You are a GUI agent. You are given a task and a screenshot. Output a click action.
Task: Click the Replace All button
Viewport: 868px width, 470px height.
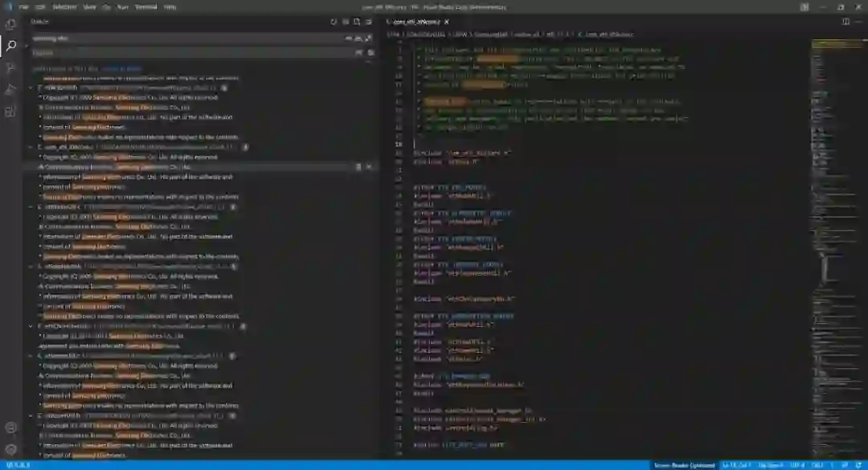(371, 52)
